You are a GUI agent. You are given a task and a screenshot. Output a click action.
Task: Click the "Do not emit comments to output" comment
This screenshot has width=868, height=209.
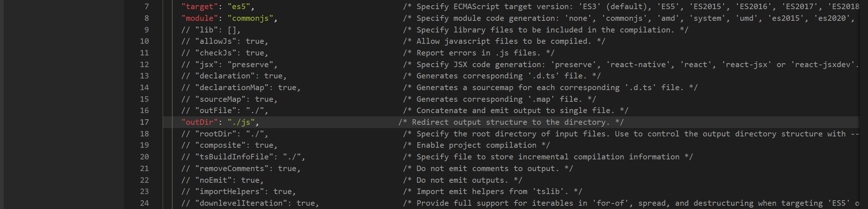point(488,169)
